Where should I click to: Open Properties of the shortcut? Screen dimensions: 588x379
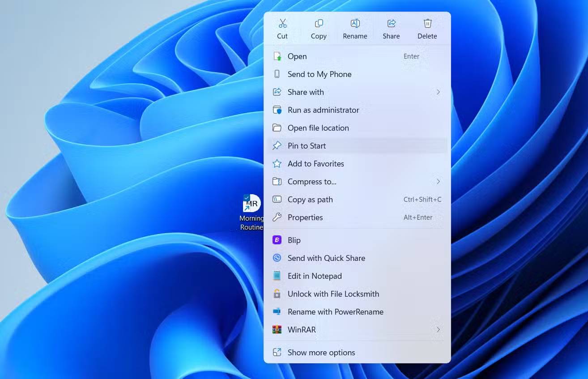(305, 217)
